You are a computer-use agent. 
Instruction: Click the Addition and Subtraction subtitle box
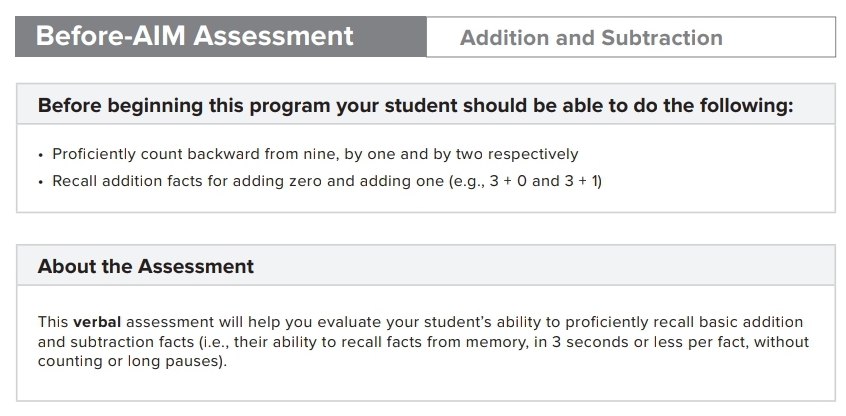point(630,38)
